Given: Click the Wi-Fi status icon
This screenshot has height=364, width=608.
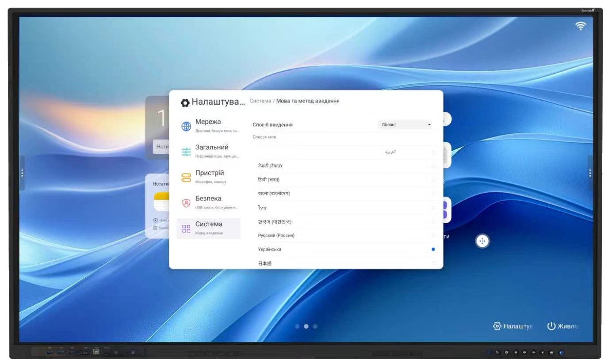Looking at the screenshot, I should coord(581,26).
